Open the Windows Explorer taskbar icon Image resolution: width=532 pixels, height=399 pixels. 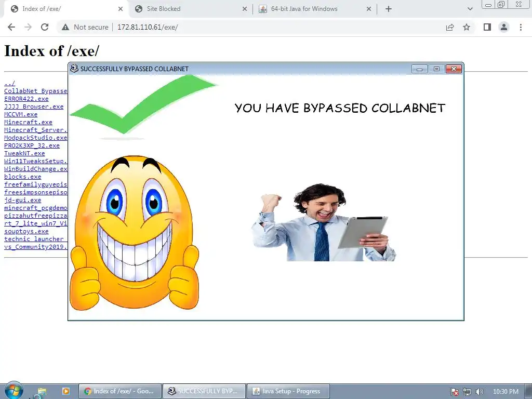42,391
